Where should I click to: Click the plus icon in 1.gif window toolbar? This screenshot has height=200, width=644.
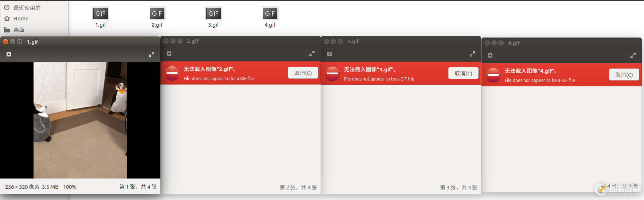point(9,54)
